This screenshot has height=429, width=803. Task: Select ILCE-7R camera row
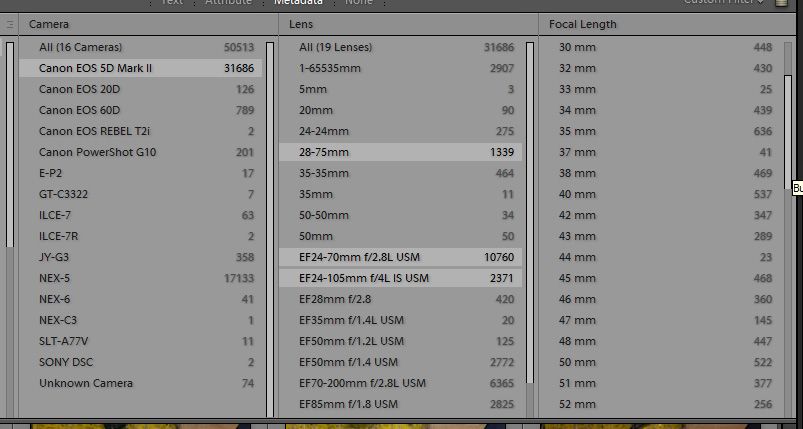(x=140, y=236)
